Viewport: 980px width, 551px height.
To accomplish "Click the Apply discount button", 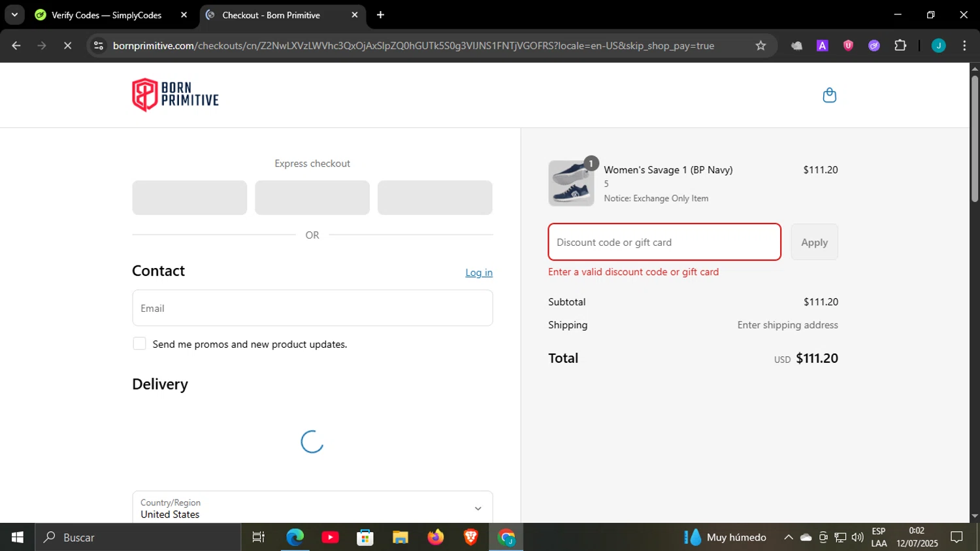I will click(x=814, y=242).
